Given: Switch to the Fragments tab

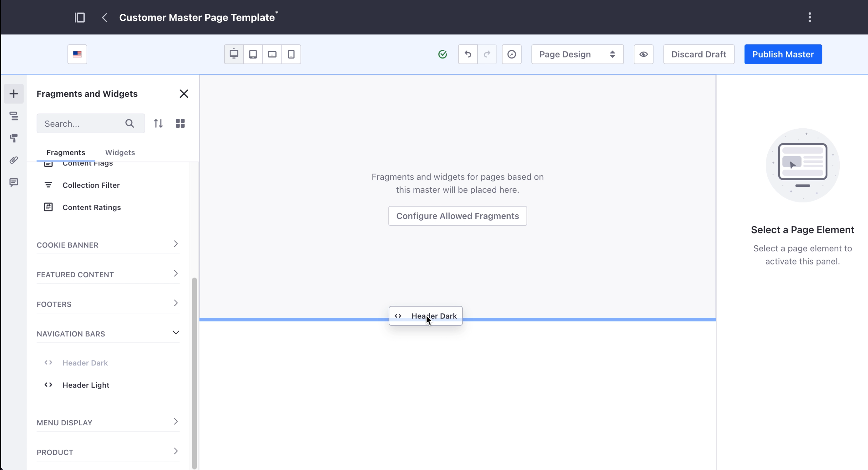Looking at the screenshot, I should 65,152.
